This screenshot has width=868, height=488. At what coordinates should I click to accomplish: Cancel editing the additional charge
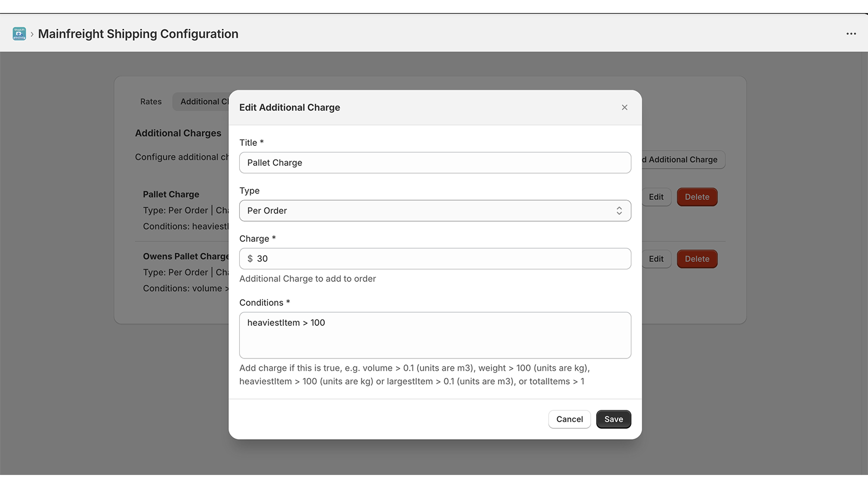(569, 419)
